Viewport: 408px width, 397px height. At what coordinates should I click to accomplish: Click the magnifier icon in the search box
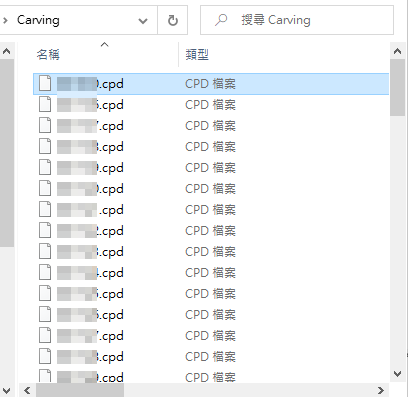pos(221,20)
